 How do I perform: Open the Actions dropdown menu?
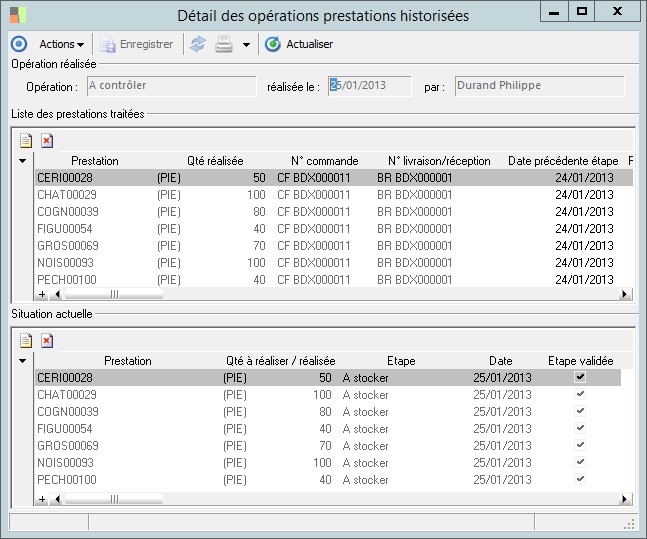[x=62, y=44]
